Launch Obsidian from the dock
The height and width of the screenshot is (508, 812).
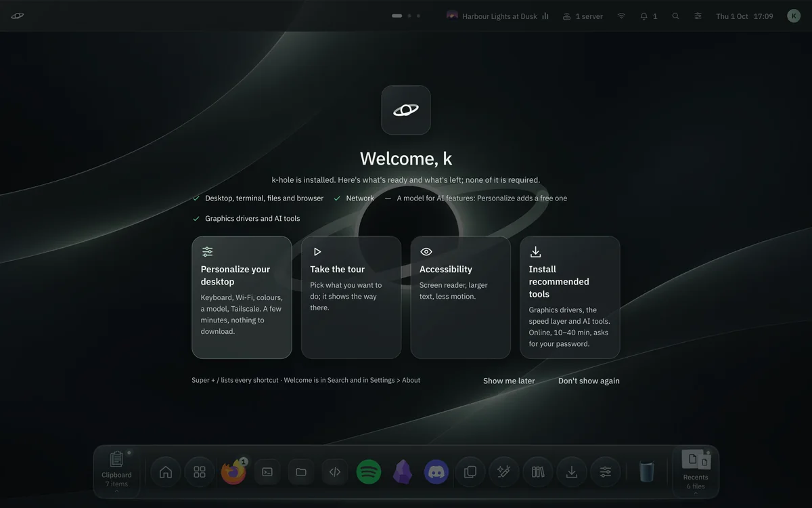(x=403, y=472)
